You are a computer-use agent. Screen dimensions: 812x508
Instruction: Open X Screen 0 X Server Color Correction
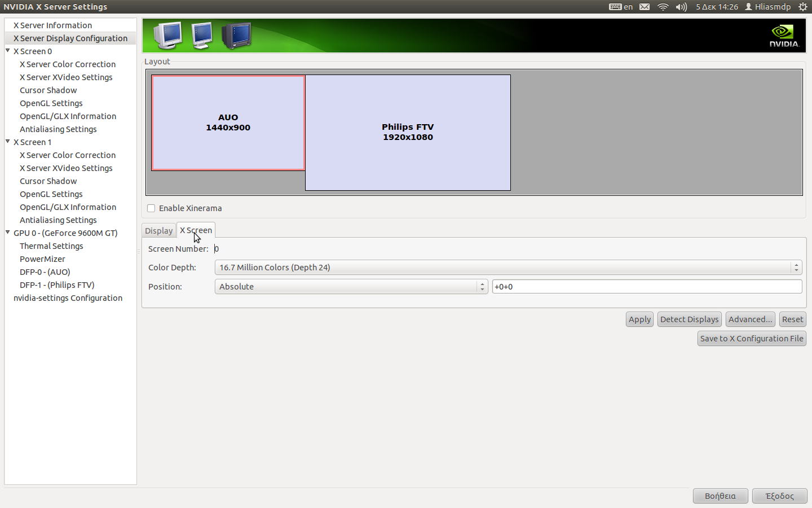[68, 64]
